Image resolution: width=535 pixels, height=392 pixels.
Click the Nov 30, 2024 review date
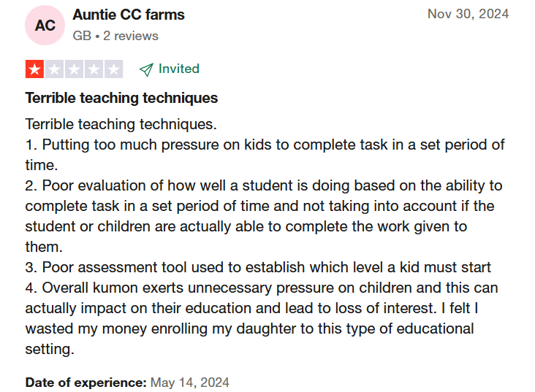(468, 15)
